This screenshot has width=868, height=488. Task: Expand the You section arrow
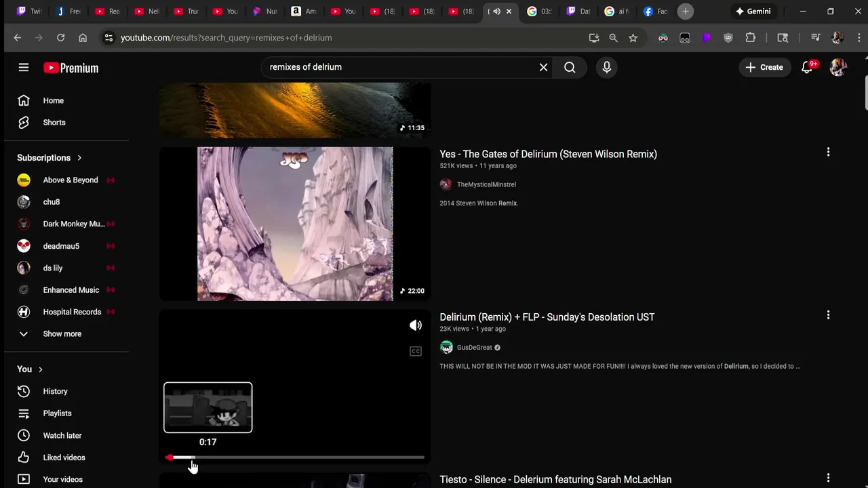[x=41, y=369]
